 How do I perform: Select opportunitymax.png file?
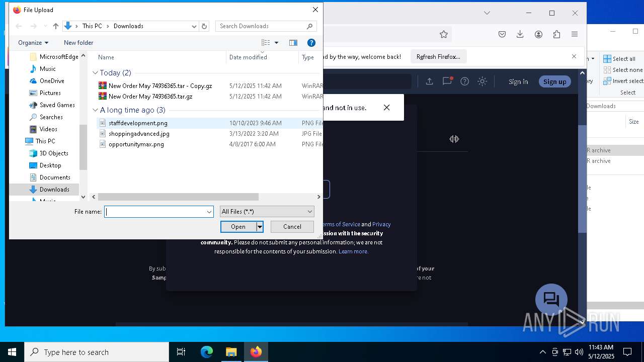[136, 144]
